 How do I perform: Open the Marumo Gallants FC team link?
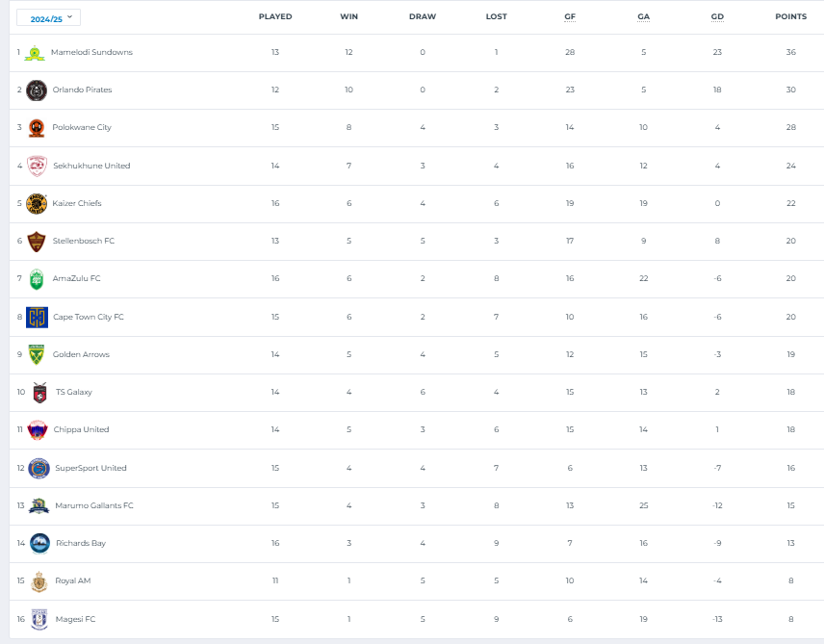click(94, 505)
